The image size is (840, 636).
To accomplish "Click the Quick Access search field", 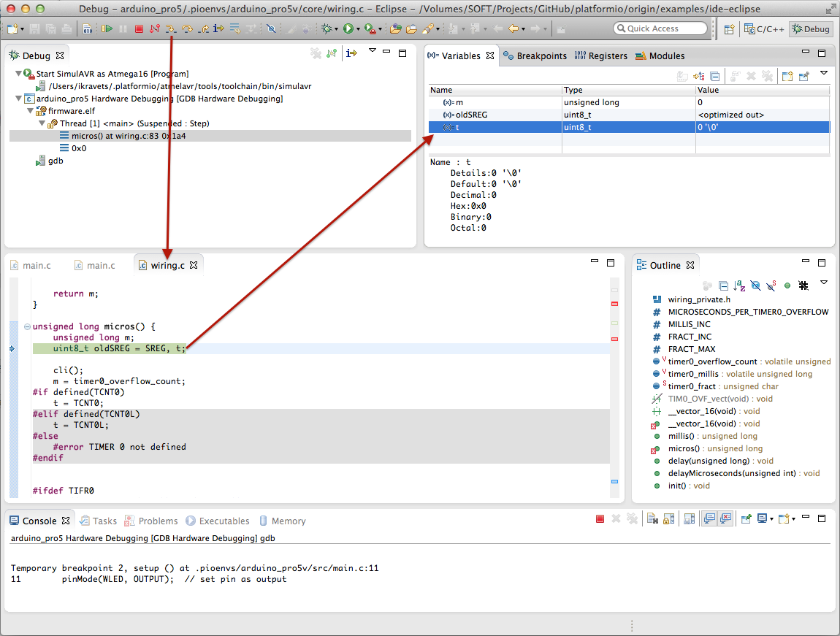I will (x=660, y=28).
